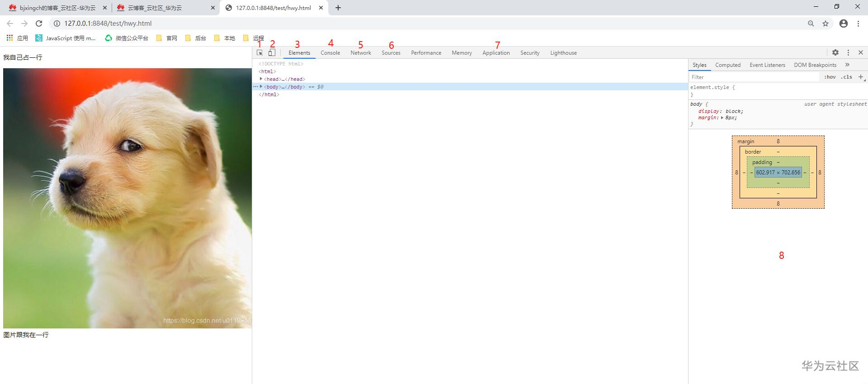Click the browser forward arrow
This screenshot has width=868, height=384.
[24, 23]
